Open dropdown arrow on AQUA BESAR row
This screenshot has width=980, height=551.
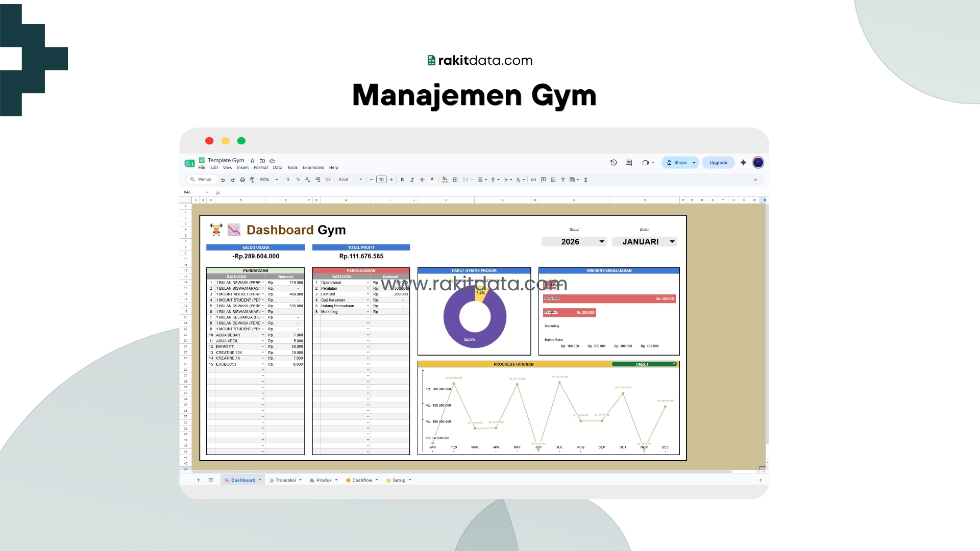pos(263,335)
